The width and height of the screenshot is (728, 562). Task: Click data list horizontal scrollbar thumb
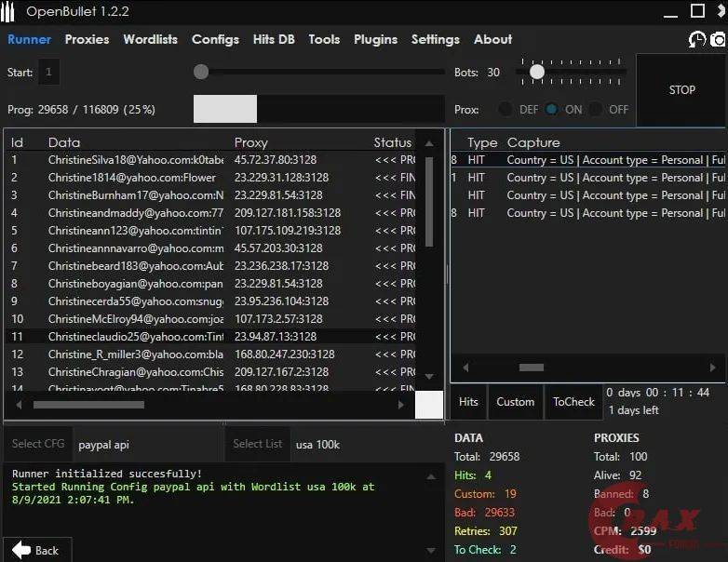tap(88, 405)
